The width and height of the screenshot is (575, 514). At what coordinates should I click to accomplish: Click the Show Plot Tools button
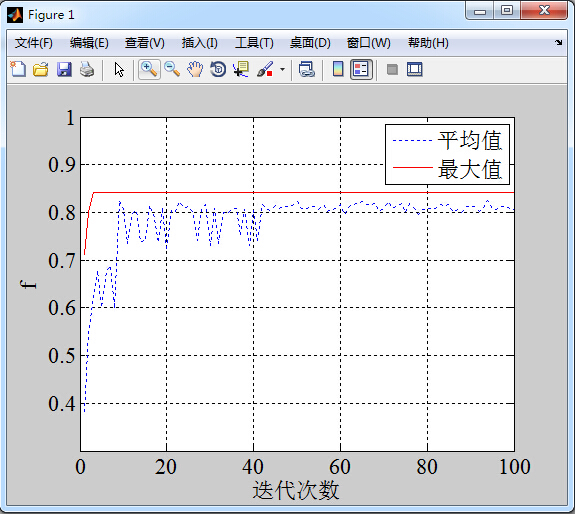point(415,69)
